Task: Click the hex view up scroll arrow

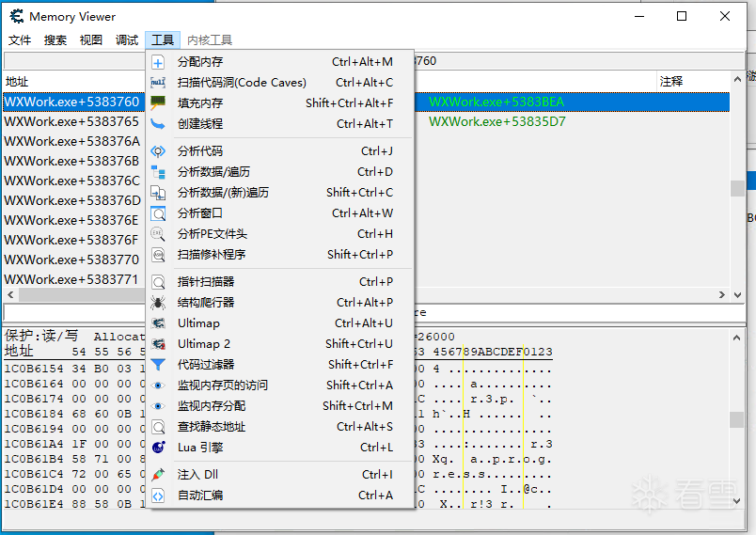Action: (x=736, y=338)
